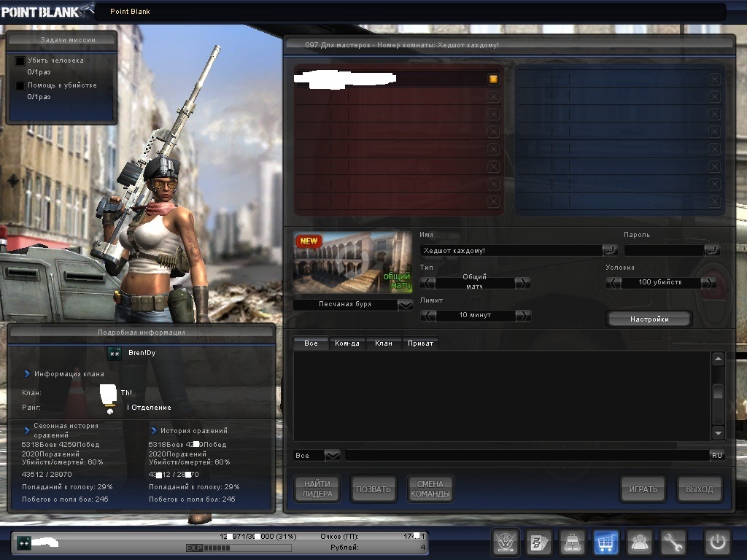Open the mission cards icon
The image size is (747, 560).
[538, 542]
